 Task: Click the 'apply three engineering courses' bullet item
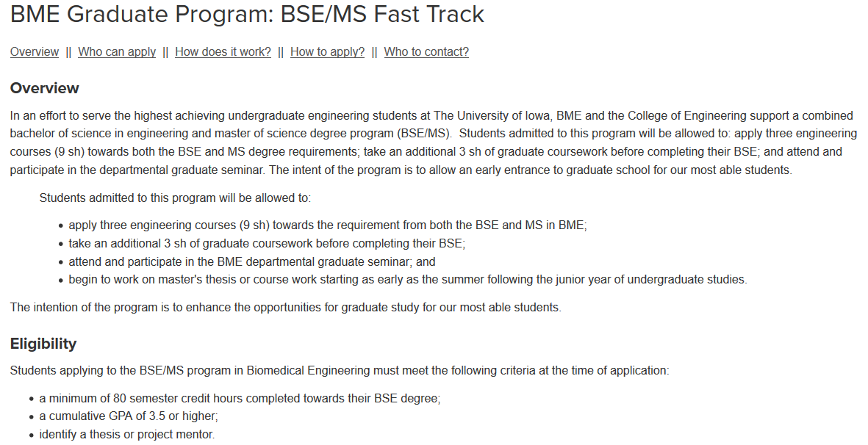(328, 225)
